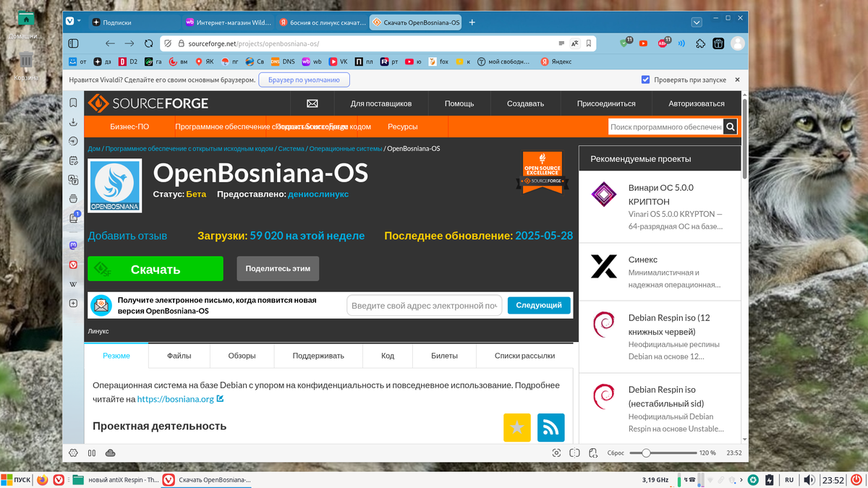This screenshot has height=488, width=868.
Task: Select the 'Файлы' project tab
Action: tap(179, 356)
